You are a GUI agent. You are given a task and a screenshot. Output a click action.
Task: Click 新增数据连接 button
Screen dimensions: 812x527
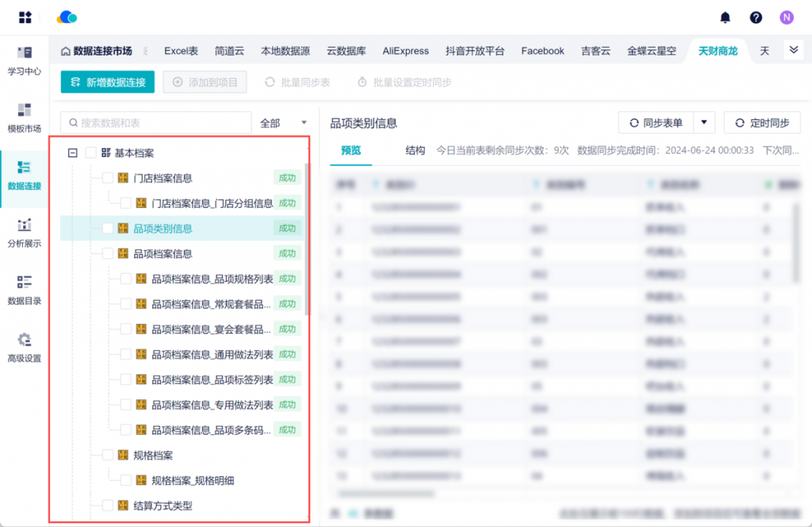pyautogui.click(x=108, y=82)
